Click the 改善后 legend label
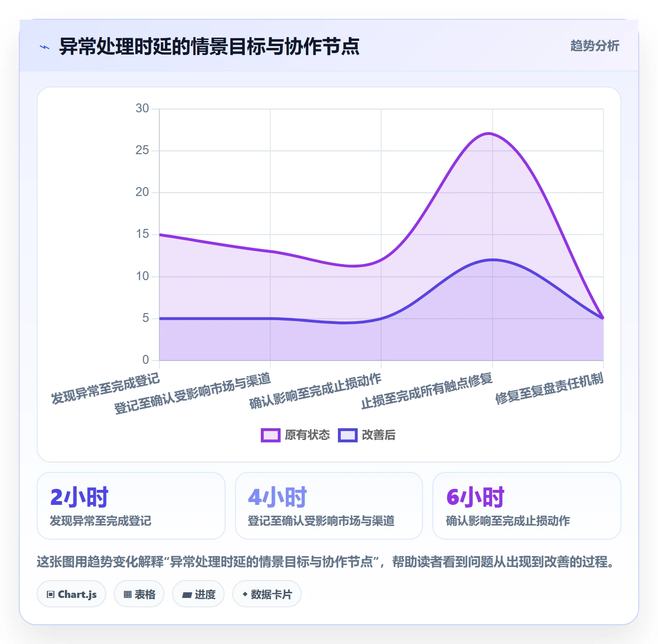Screen dimensions: 658x644 (x=378, y=435)
